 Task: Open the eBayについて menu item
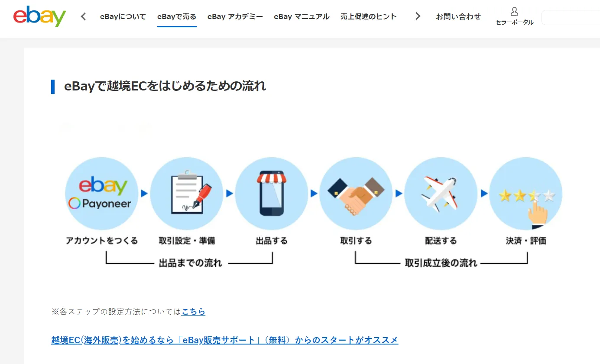click(123, 17)
